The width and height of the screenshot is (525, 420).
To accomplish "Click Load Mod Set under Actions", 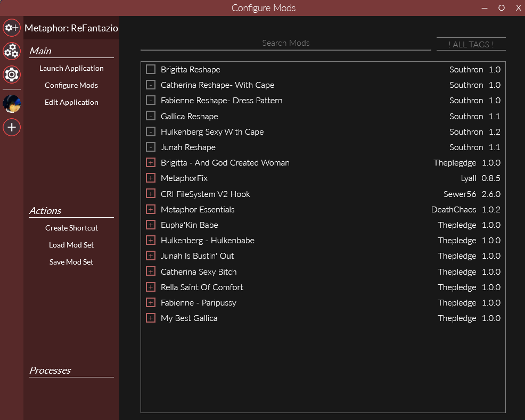I will (71, 245).
